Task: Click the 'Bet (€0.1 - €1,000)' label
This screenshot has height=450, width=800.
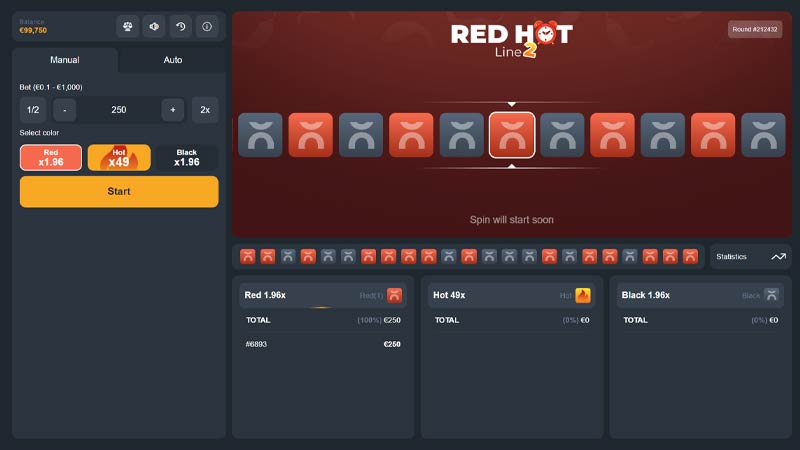Action: [x=51, y=87]
